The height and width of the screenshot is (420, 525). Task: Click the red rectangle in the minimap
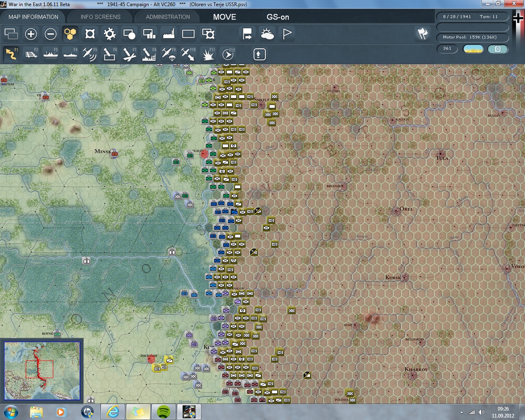(x=39, y=369)
